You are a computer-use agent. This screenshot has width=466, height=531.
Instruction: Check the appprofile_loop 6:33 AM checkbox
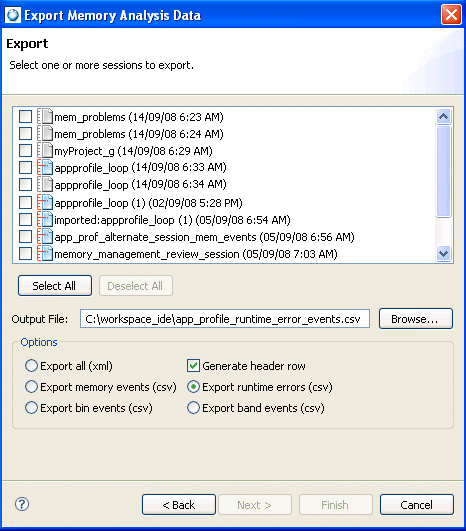pos(25,167)
